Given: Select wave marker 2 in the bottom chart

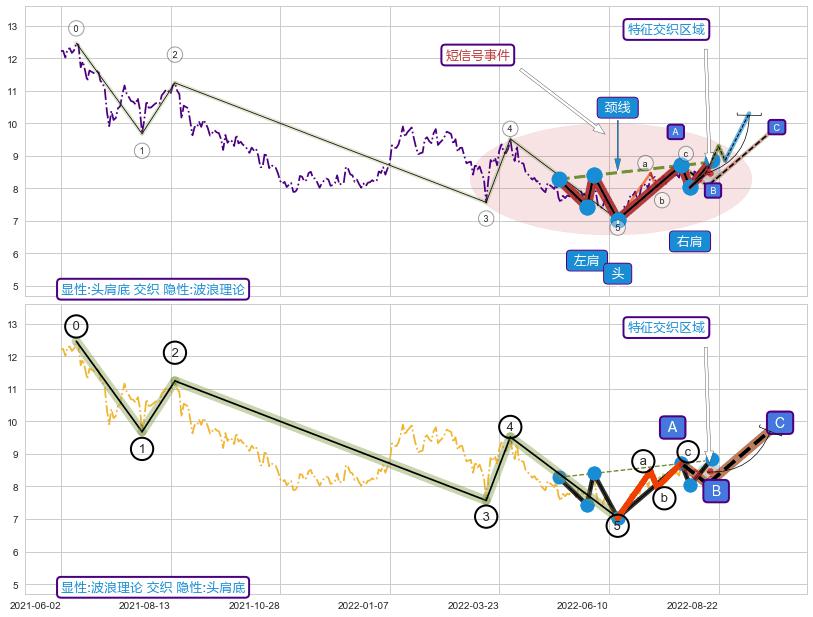Looking at the screenshot, I should coord(175,352).
